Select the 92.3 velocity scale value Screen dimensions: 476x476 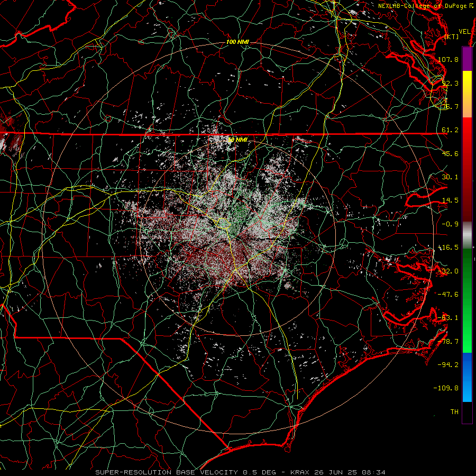[450, 83]
